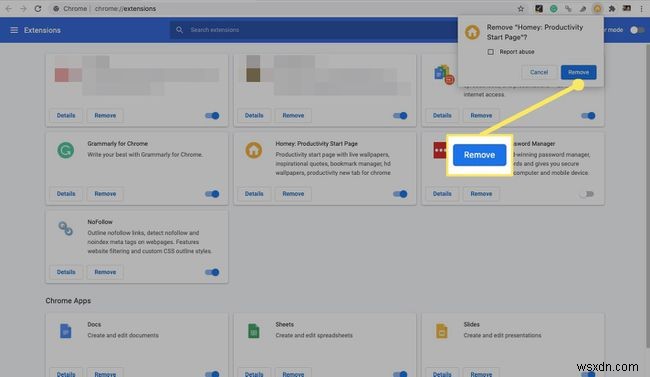Click Remove on the Homey card

tap(293, 194)
